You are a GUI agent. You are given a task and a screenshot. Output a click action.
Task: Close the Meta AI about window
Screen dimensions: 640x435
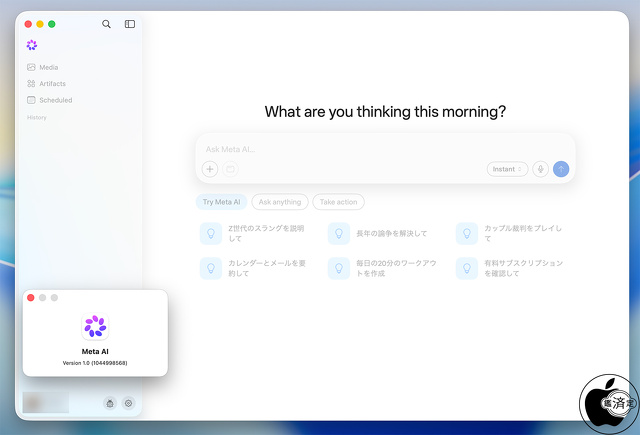[x=31, y=297]
